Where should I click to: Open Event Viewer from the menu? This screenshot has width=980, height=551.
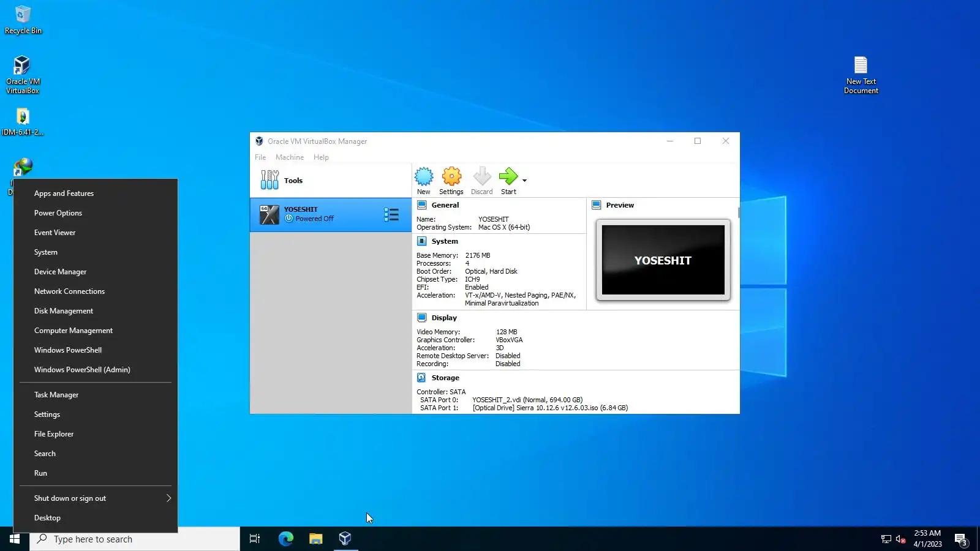[96, 233]
